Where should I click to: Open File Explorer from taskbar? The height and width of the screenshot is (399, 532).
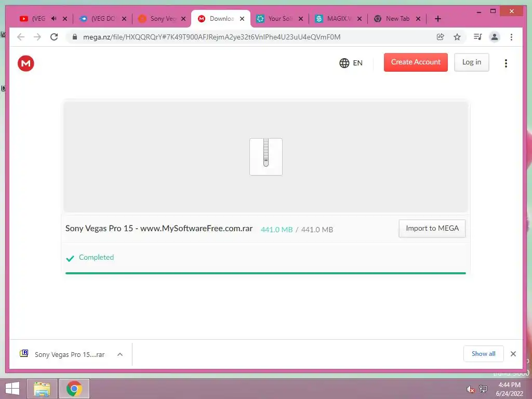pos(42,389)
